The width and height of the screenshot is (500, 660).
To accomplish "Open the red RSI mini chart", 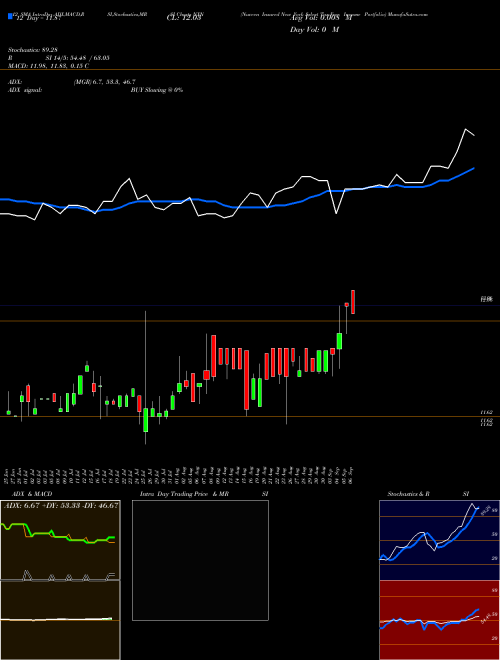I will (439, 620).
